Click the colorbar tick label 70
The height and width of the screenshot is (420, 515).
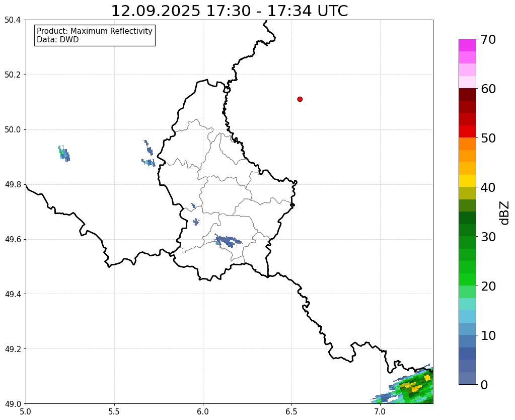pos(488,39)
